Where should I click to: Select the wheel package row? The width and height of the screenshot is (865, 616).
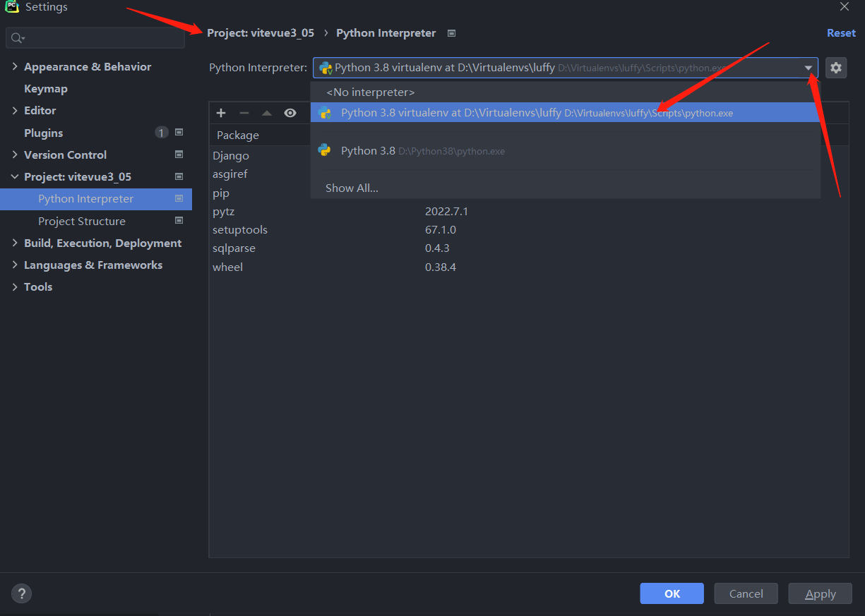coord(528,267)
